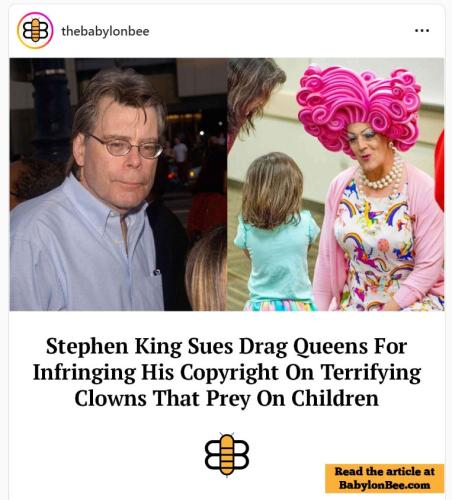452x500 pixels.
Task: View the story ring around the avatar
Action: tap(35, 30)
